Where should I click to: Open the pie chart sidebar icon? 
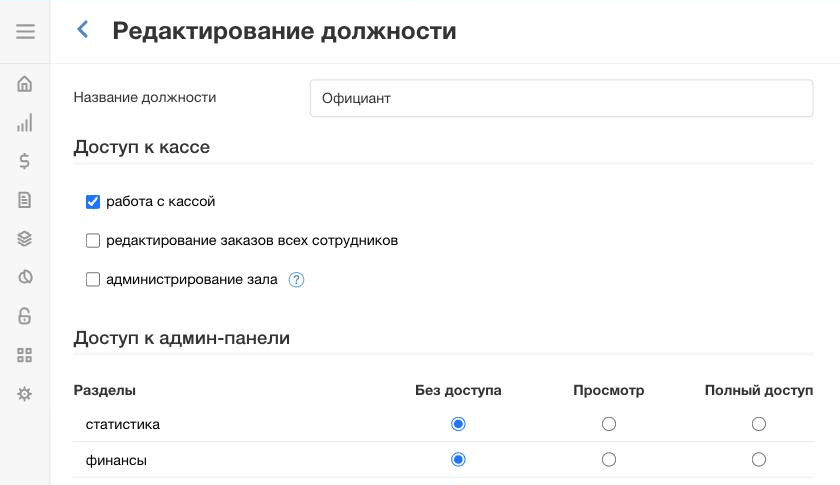tap(25, 277)
